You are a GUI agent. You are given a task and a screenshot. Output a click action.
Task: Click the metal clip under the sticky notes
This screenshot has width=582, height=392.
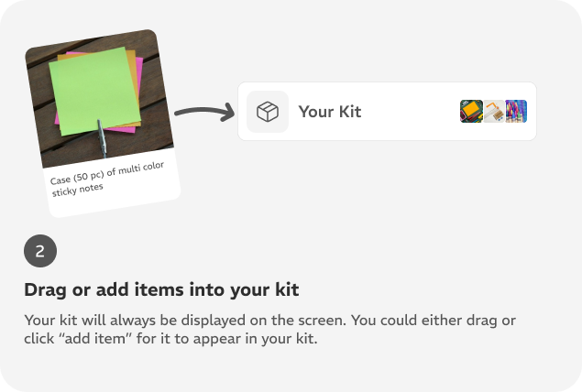click(x=102, y=138)
